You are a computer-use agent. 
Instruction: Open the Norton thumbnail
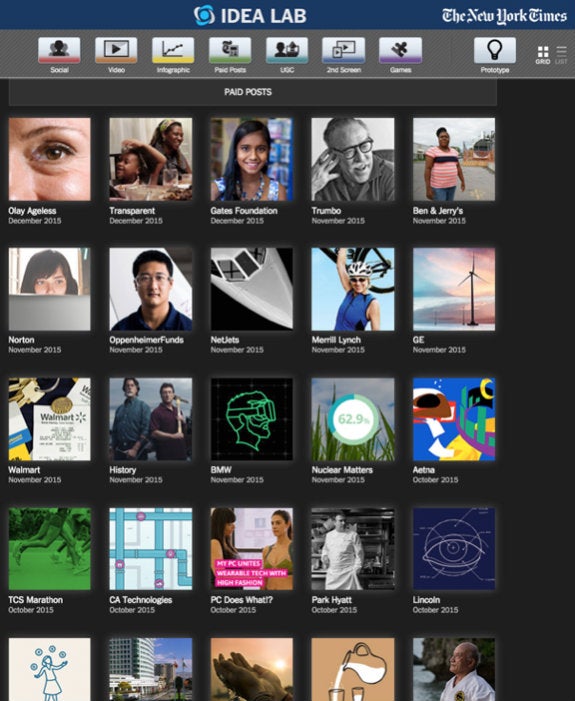(50, 289)
